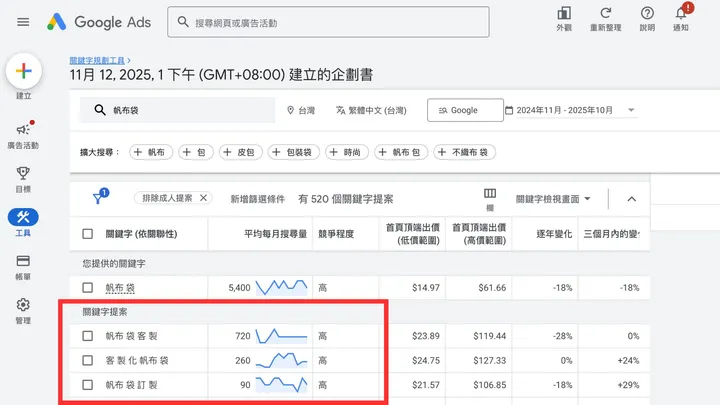Open the 欄 columns icon

490,198
